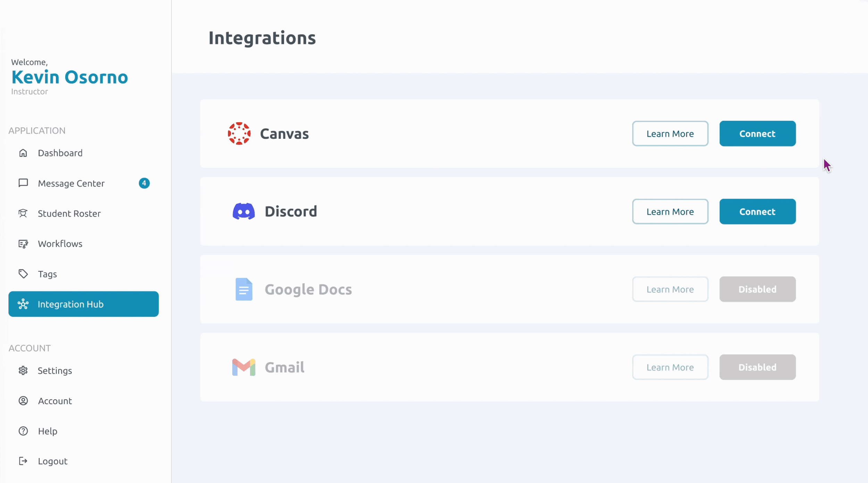Click the Settings gear icon
868x483 pixels.
point(23,371)
